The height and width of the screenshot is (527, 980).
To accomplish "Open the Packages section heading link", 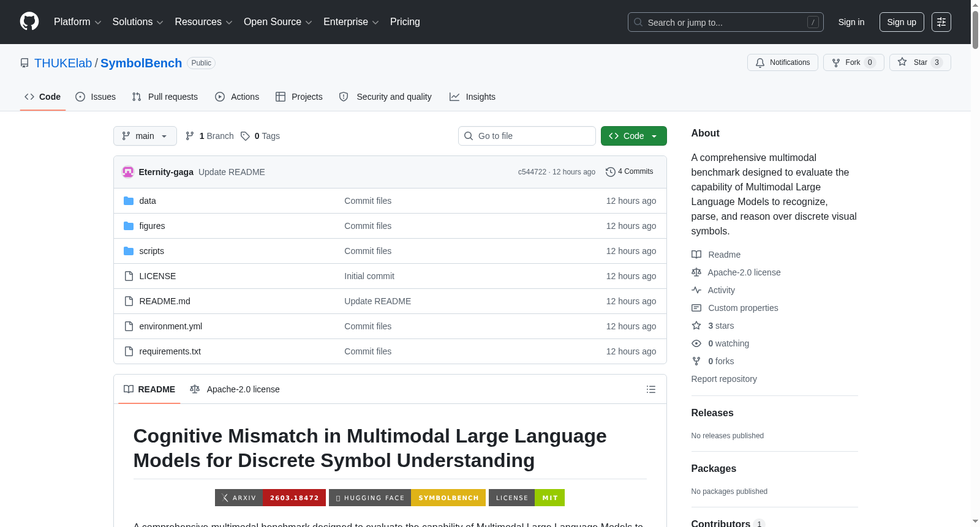I will pyautogui.click(x=714, y=469).
